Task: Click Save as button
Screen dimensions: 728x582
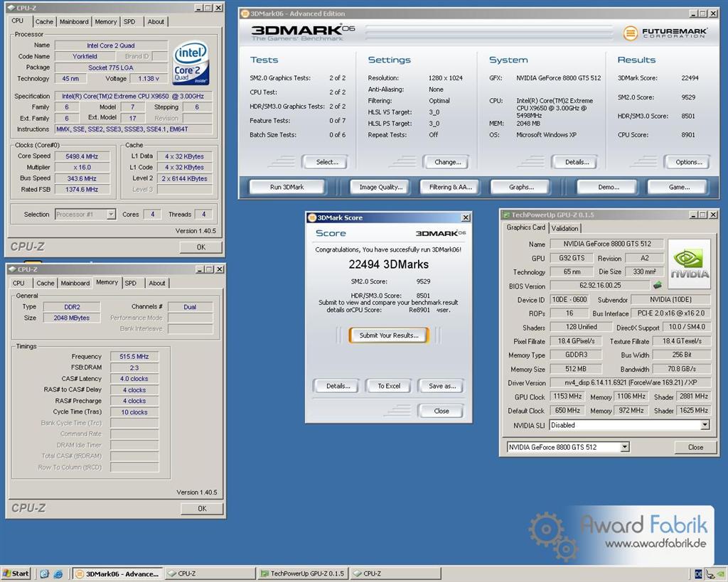Action: tap(442, 386)
